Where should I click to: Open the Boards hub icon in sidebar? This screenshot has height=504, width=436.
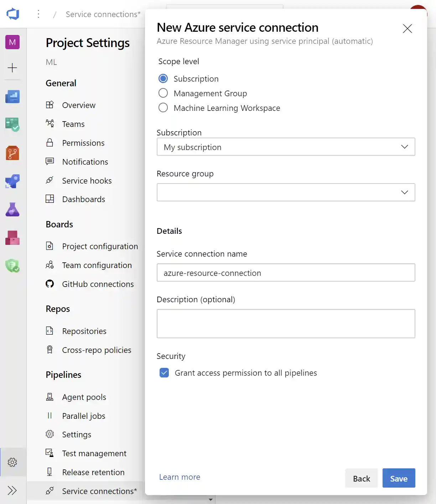tap(12, 125)
